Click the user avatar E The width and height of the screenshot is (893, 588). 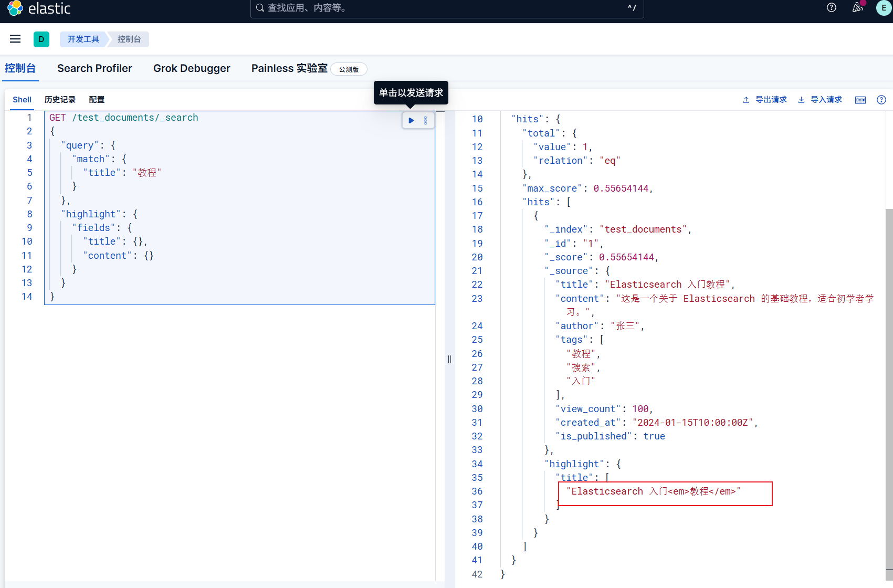tap(884, 8)
